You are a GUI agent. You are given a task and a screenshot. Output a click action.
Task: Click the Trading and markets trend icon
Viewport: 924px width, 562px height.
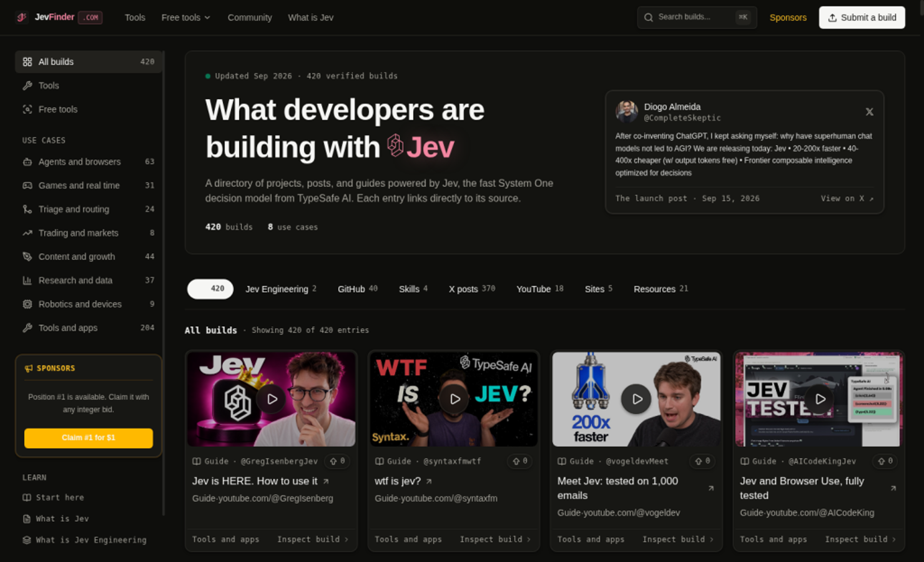point(27,233)
